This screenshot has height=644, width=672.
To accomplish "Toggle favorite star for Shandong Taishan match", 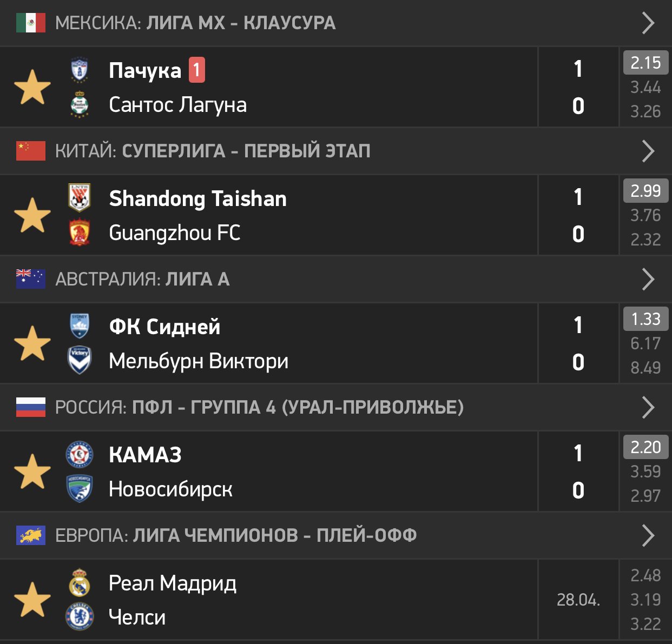I will [x=32, y=215].
